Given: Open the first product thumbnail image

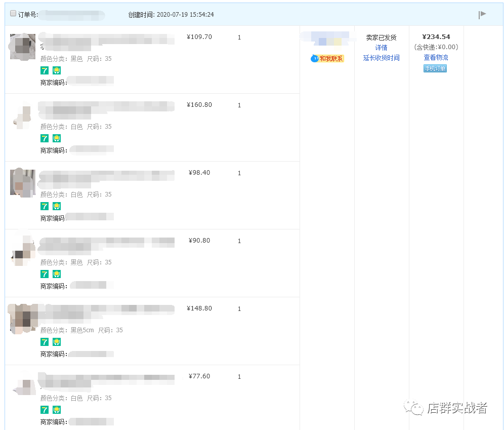Looking at the screenshot, I should (22, 46).
